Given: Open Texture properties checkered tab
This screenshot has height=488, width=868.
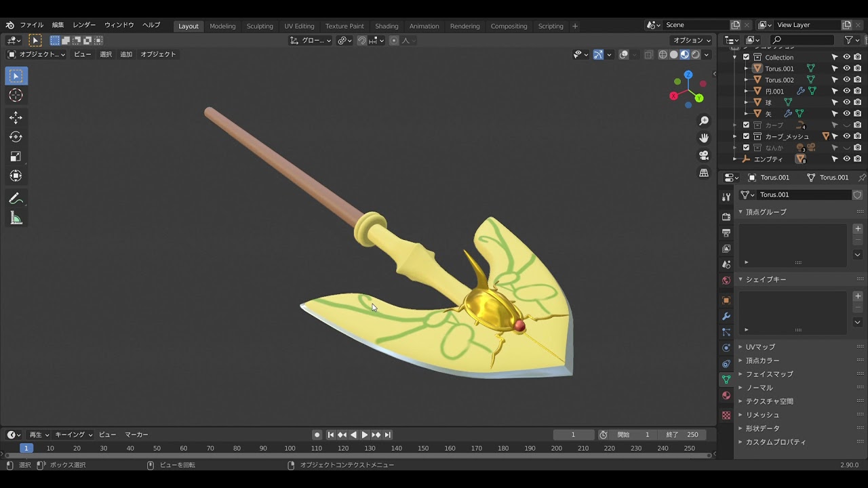Looking at the screenshot, I should (x=726, y=415).
